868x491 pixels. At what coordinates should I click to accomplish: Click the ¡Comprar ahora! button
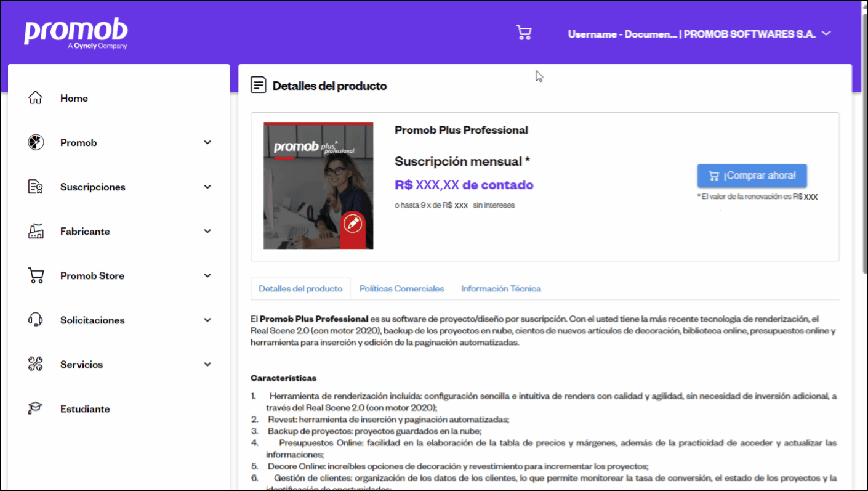(752, 176)
